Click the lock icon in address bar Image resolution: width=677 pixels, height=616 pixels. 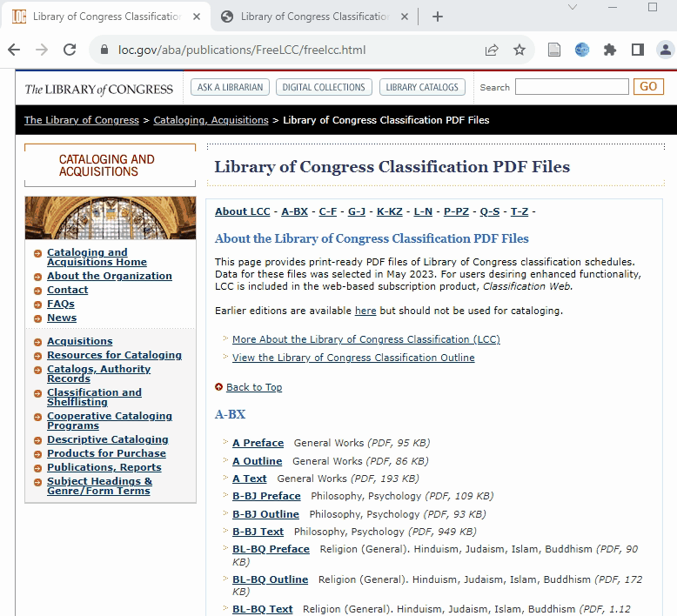pyautogui.click(x=104, y=50)
